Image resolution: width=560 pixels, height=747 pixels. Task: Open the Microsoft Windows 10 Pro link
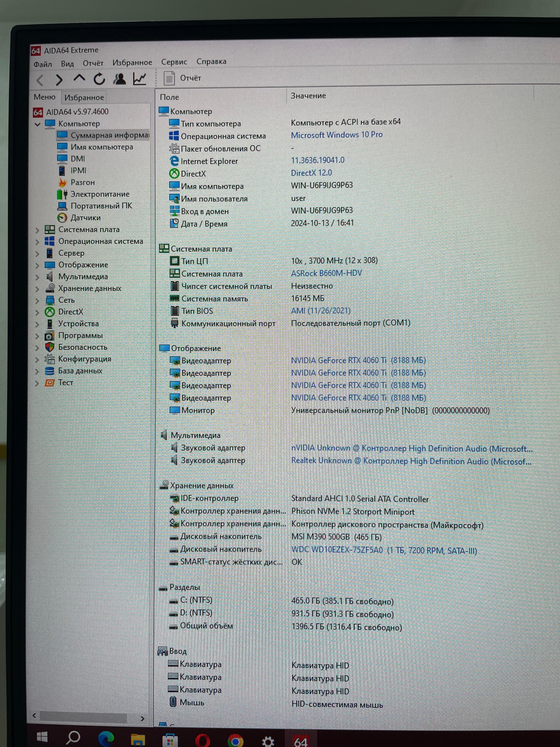pyautogui.click(x=336, y=135)
